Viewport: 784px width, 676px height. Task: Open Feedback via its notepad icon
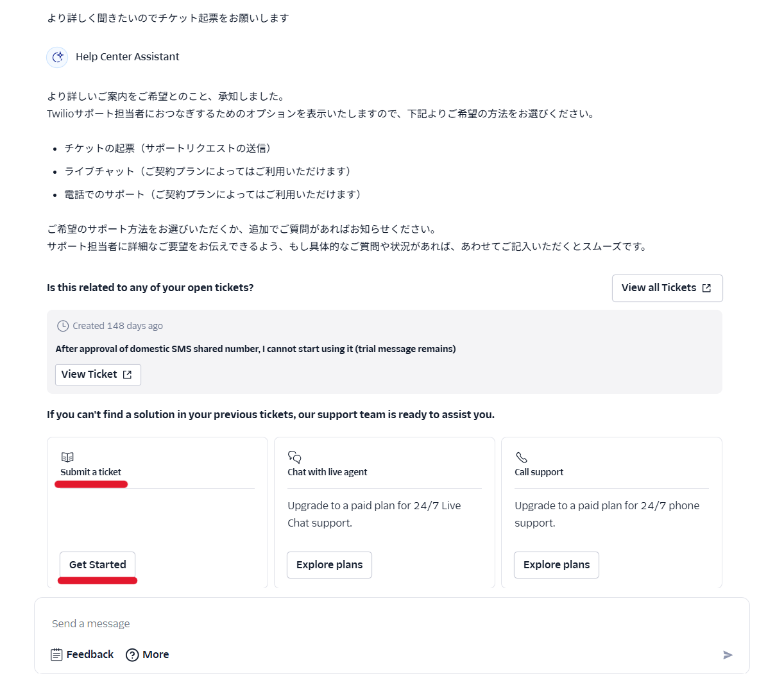point(56,654)
